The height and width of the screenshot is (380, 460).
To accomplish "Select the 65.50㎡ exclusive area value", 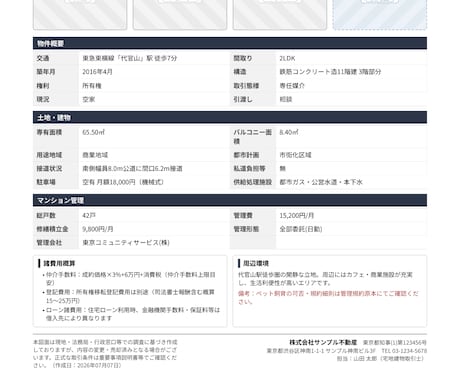I will (94, 132).
